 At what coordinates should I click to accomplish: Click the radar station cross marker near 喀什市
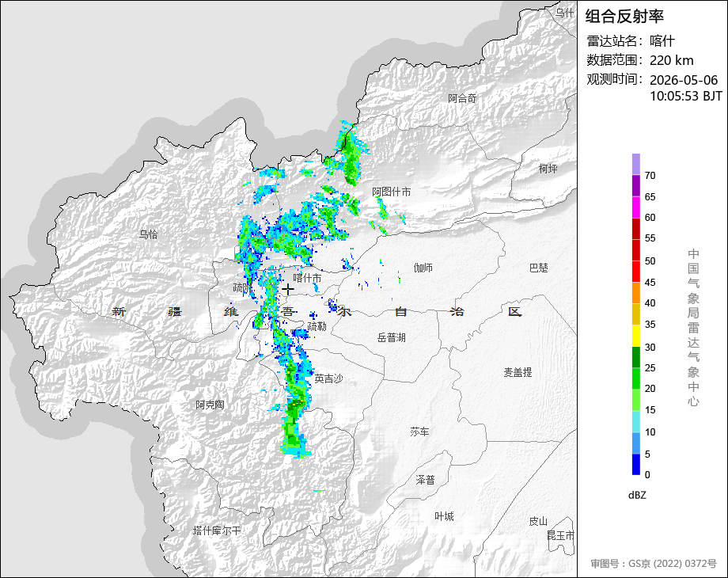coord(288,290)
